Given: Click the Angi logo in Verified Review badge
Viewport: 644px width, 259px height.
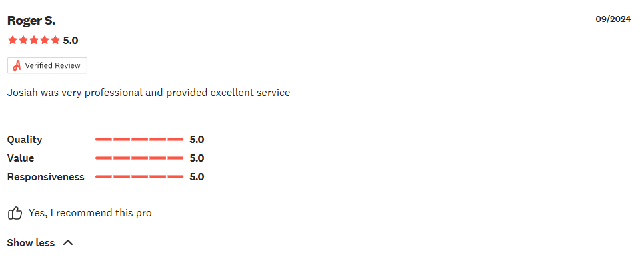Looking at the screenshot, I should (17, 66).
